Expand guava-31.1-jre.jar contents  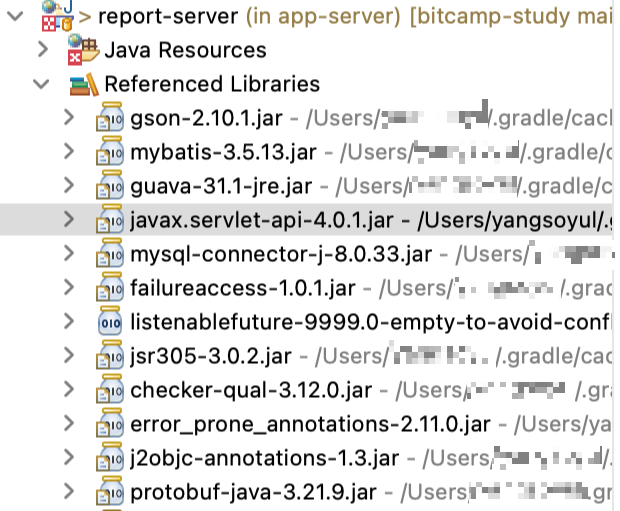69,185
